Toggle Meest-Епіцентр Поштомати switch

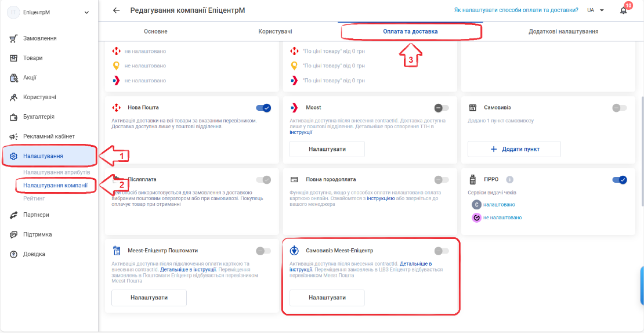point(263,251)
